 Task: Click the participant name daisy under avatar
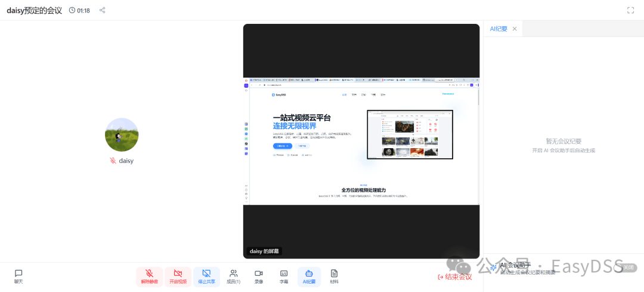click(x=126, y=161)
